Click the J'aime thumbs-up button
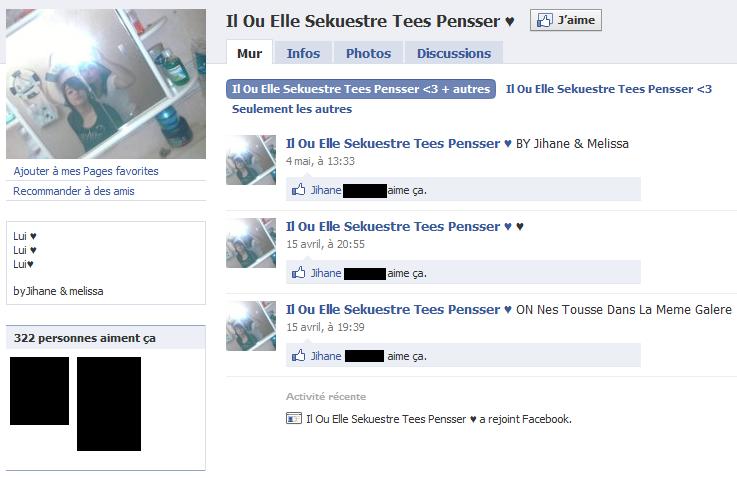737x478 pixels. point(565,20)
